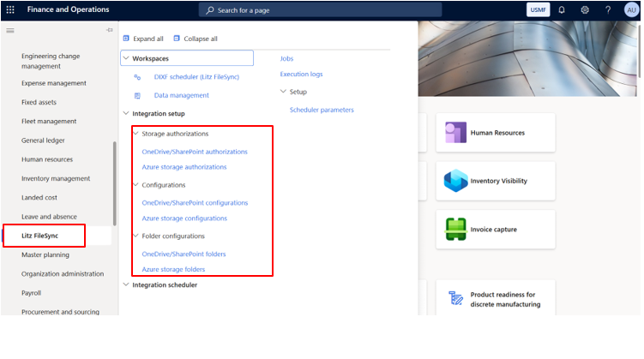Image resolution: width=644 pixels, height=359 pixels.
Task: Open Azure storage authorizations
Action: tap(184, 167)
